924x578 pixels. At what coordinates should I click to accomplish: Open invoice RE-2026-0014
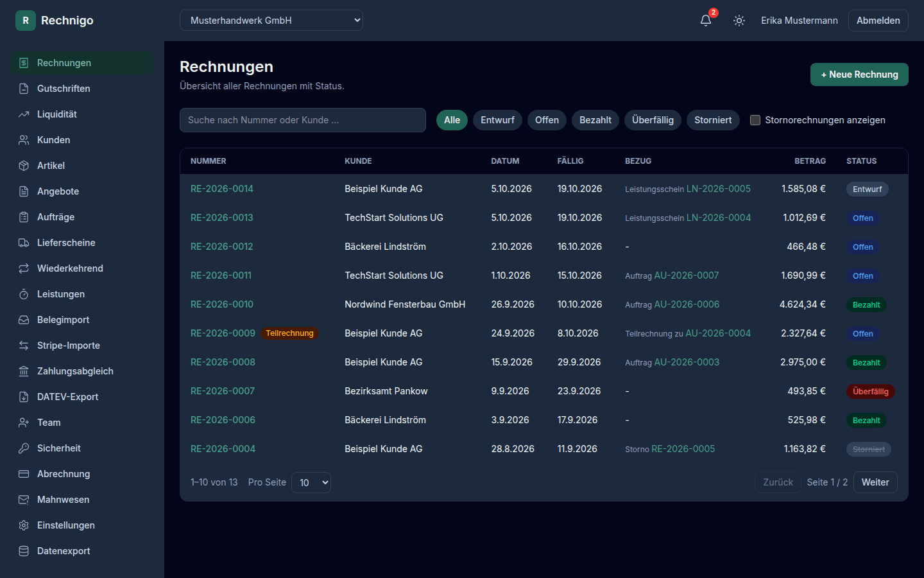(x=222, y=189)
